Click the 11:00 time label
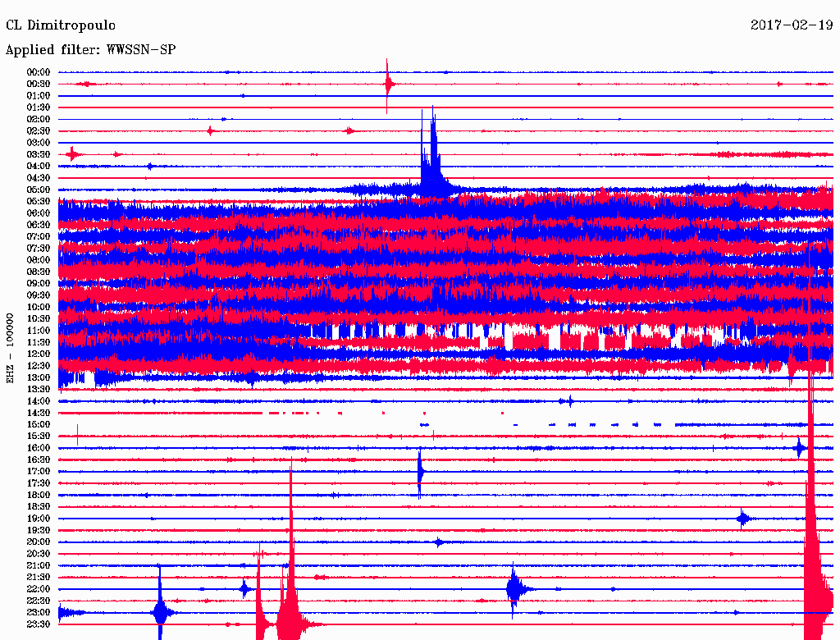 coord(39,331)
